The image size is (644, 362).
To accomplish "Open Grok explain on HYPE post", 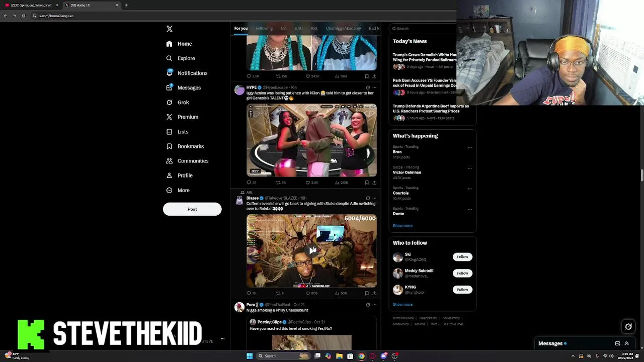I will pos(368,87).
